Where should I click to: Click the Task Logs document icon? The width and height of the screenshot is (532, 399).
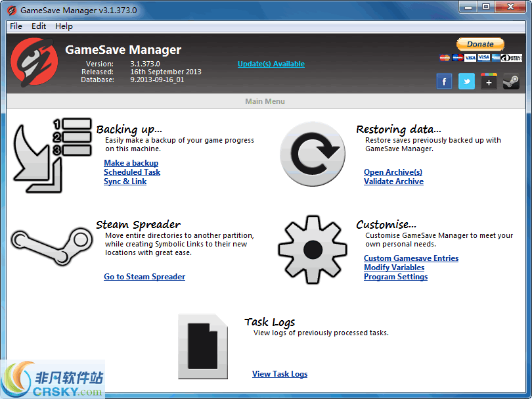pos(202,347)
